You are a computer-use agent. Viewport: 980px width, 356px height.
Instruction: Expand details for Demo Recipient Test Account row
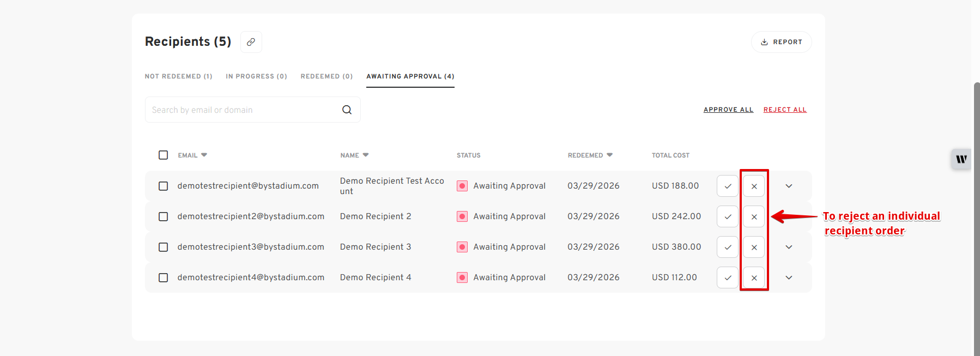pos(789,186)
